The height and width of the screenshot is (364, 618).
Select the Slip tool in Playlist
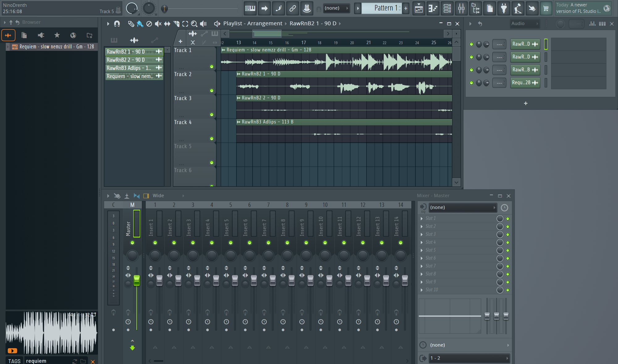[167, 23]
